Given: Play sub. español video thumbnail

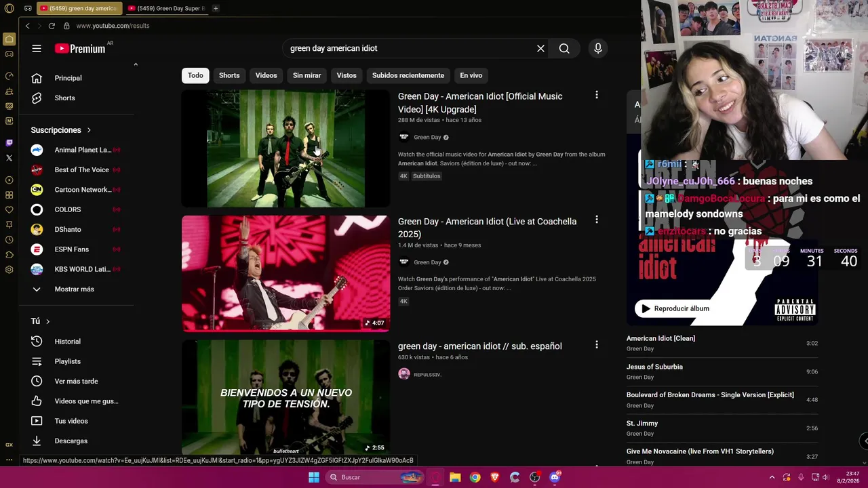Looking at the screenshot, I should click(285, 397).
